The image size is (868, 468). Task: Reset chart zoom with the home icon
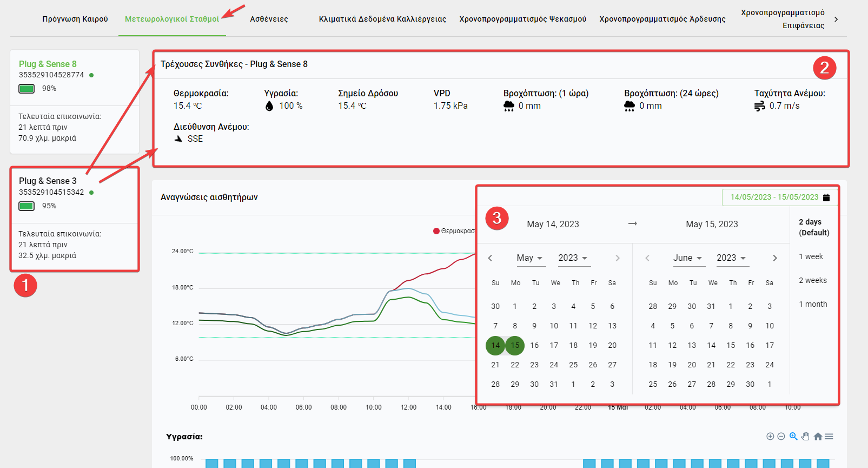point(818,437)
